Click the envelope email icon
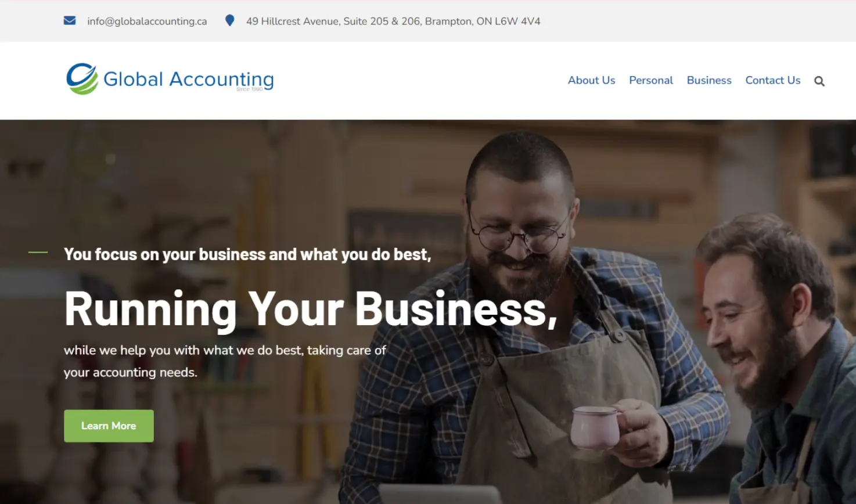856x504 pixels. click(x=70, y=21)
